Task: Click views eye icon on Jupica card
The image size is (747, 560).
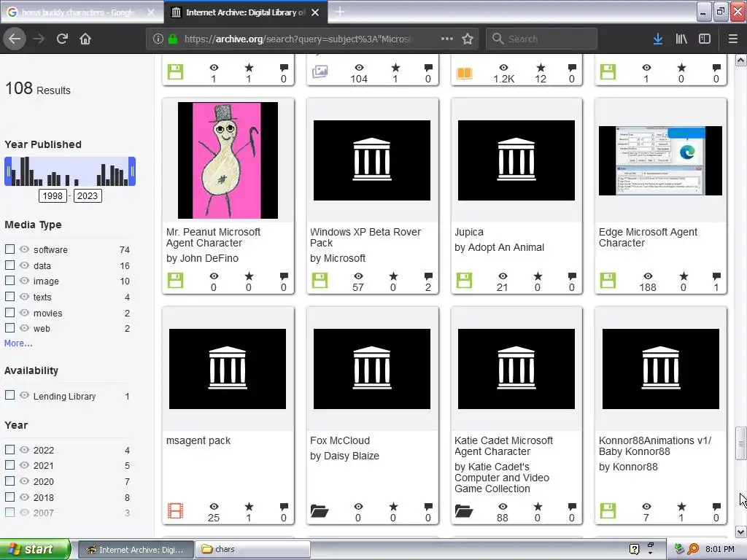Action: [x=503, y=276]
